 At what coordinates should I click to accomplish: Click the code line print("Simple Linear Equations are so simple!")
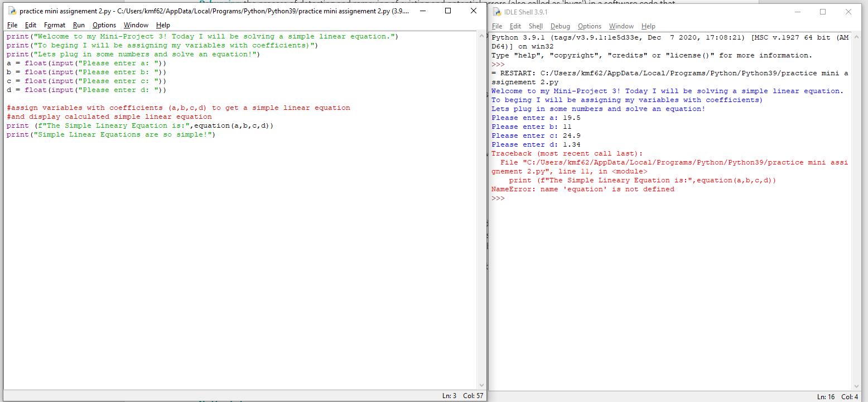110,134
